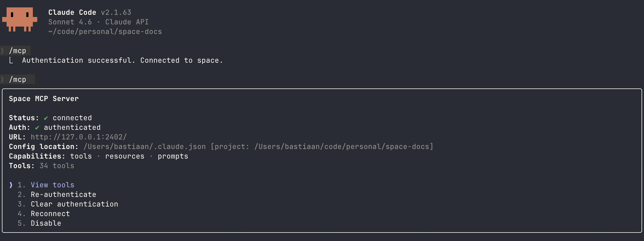
Task: Select the Reconnect option
Action: [50, 213]
